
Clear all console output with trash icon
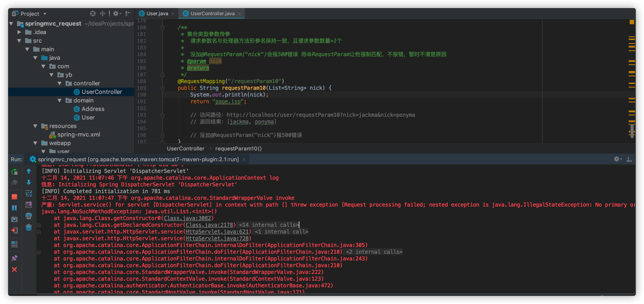(x=29, y=227)
